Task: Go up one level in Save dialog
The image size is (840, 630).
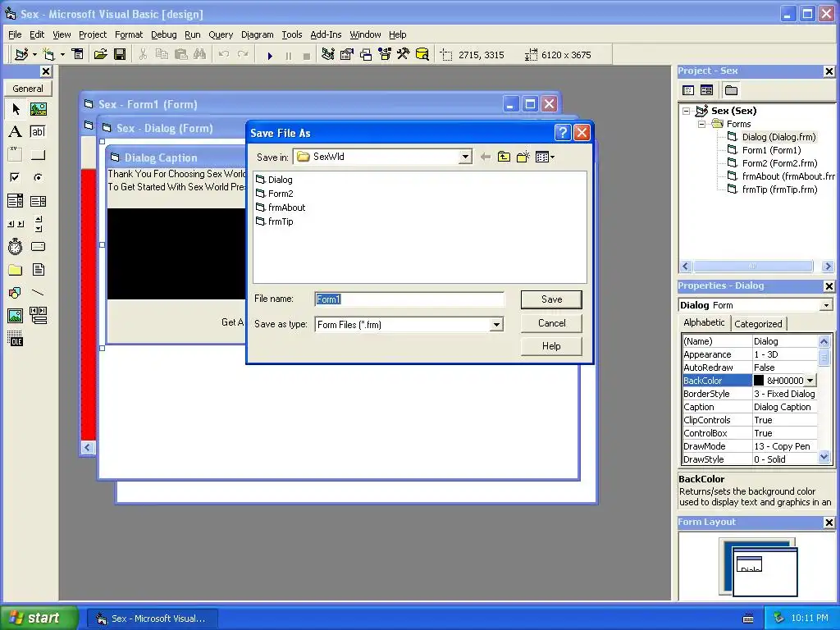Action: click(504, 157)
